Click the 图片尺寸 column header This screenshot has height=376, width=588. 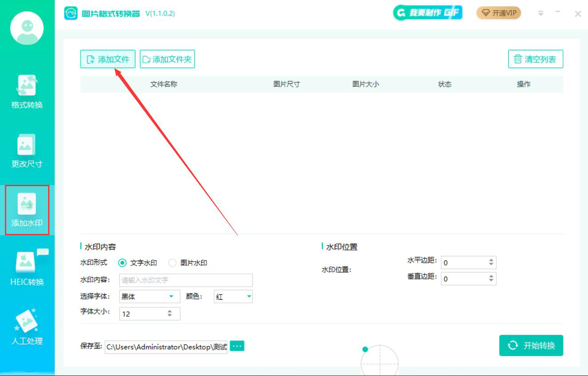point(287,84)
